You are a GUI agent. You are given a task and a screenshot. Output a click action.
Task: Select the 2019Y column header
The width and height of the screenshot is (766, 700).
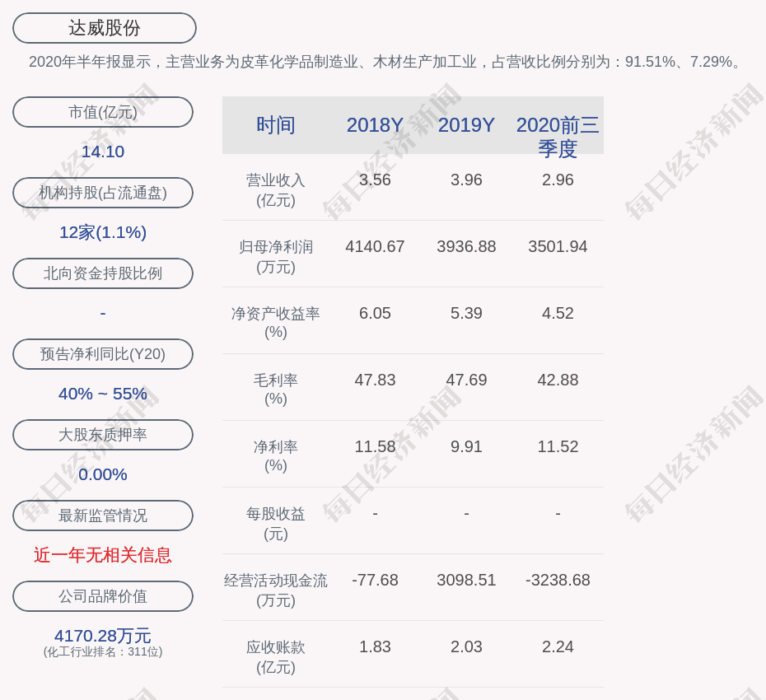466,125
